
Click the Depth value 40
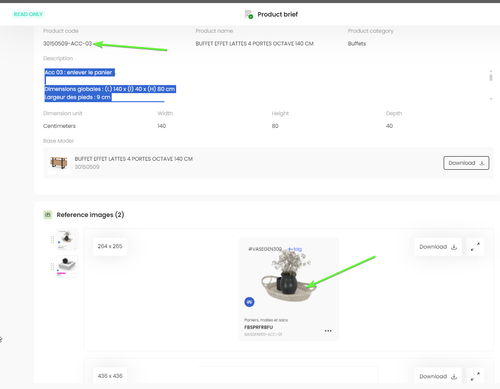389,126
